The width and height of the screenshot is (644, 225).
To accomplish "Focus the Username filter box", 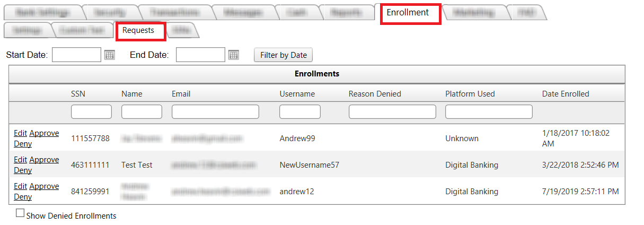I will point(300,111).
